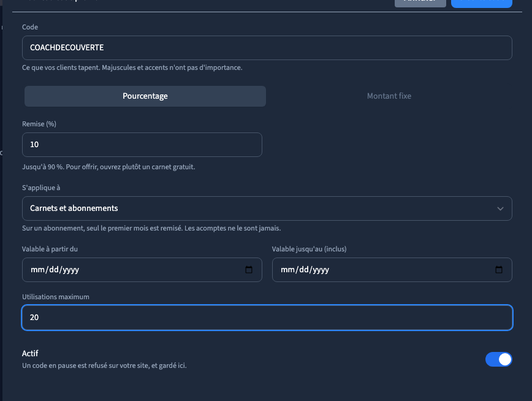Expand the S'applique à dropdown
Image resolution: width=532 pixels, height=401 pixels.
point(267,208)
